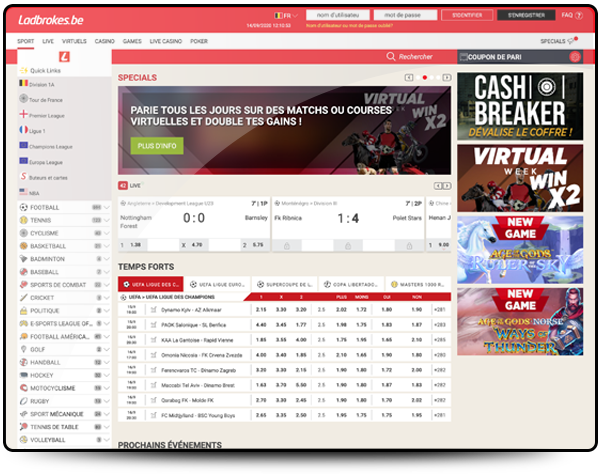Focus the nom d'utilisateur field
This screenshot has width=600, height=474.
pos(338,15)
